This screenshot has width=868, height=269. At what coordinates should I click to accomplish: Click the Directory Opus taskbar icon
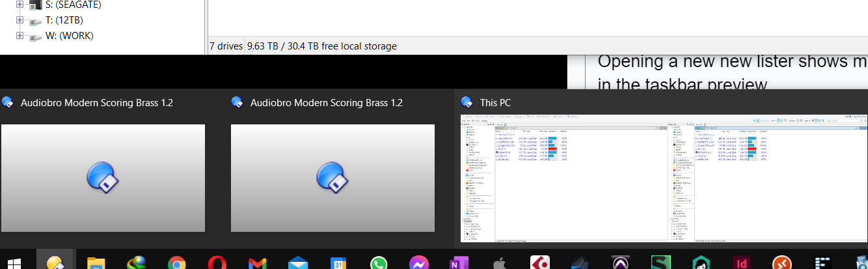coord(55,262)
